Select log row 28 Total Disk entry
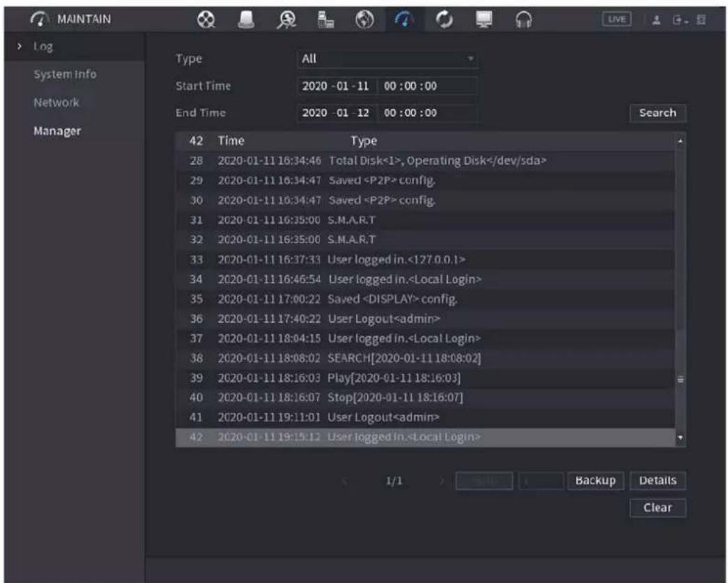728x583 pixels. [425, 161]
